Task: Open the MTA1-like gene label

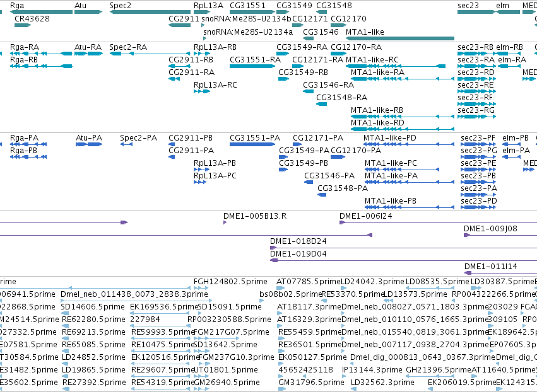Action: (x=365, y=32)
